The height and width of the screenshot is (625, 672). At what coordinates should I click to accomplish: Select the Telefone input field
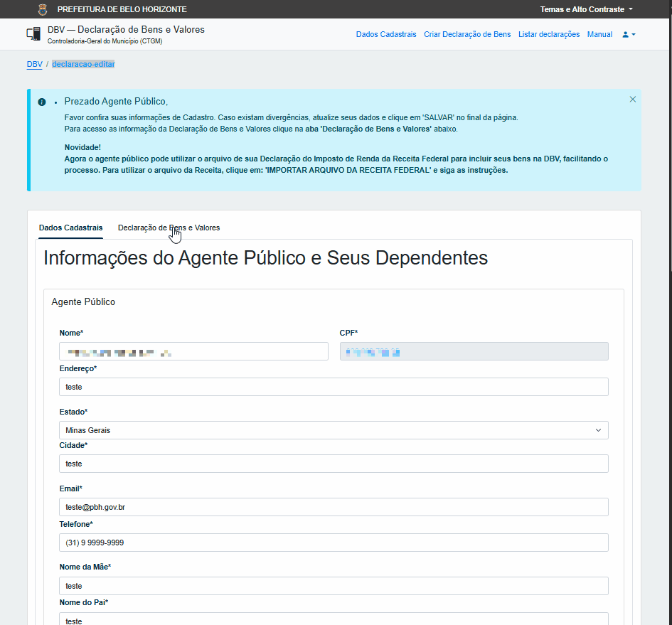tap(334, 543)
